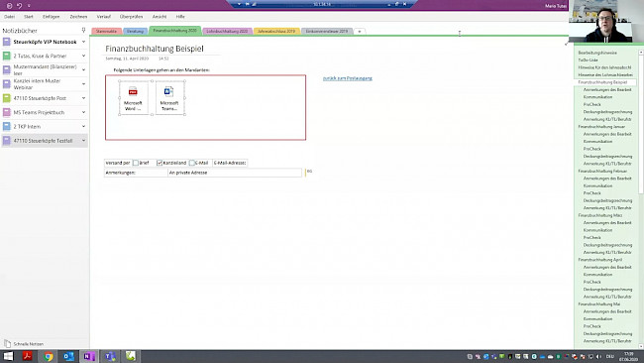The height and width of the screenshot is (363, 644).
Task: Click the 47110 Steuerköpfe Testfall notebook icon
Action: tap(7, 141)
